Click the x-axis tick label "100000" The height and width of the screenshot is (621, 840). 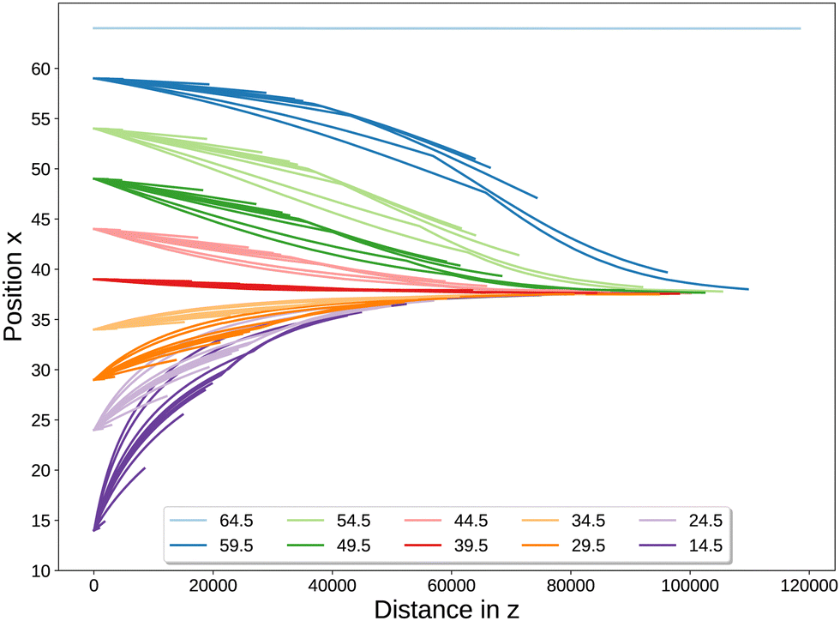(689, 586)
